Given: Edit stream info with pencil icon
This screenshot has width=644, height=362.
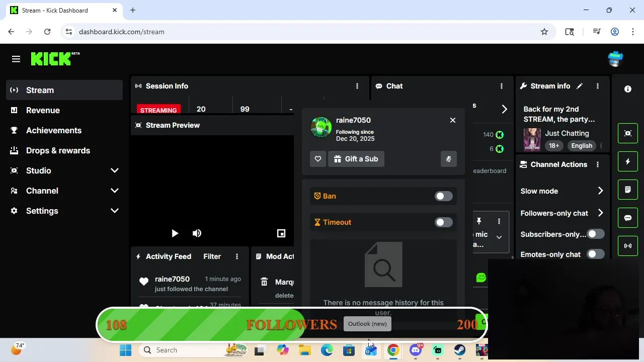Looking at the screenshot, I should (x=580, y=86).
